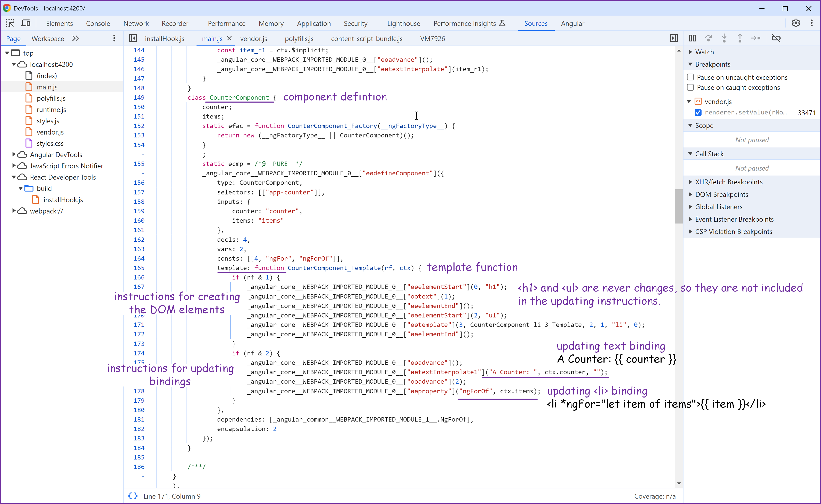Click the Step button in debugger
This screenshot has height=504, width=821.
coord(756,38)
